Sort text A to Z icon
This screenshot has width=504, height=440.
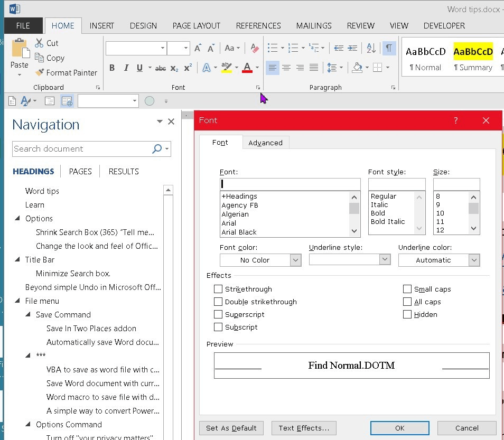(x=371, y=48)
